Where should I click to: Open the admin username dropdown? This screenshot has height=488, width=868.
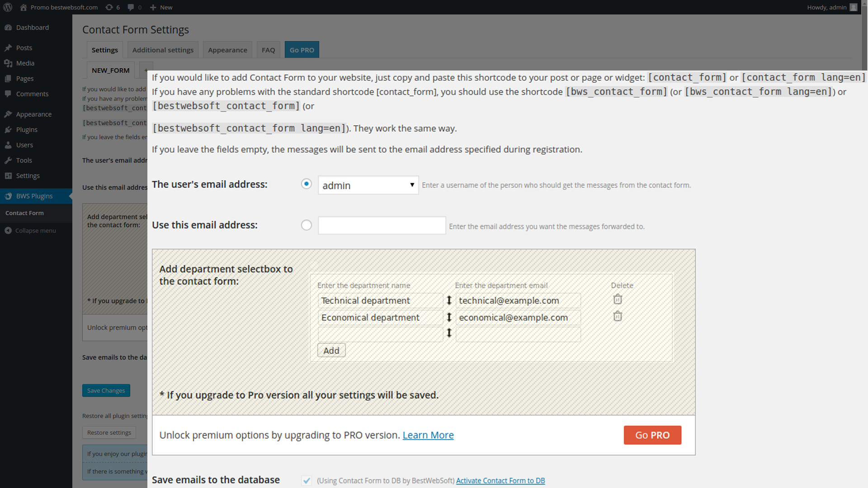click(x=368, y=185)
